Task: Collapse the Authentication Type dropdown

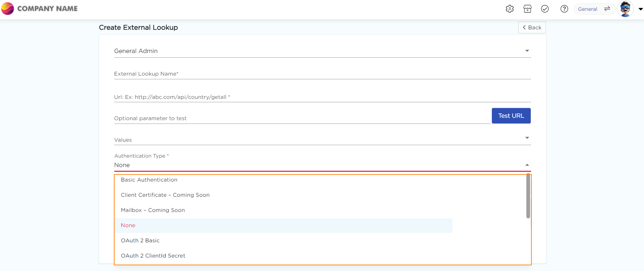Action: [x=527, y=165]
